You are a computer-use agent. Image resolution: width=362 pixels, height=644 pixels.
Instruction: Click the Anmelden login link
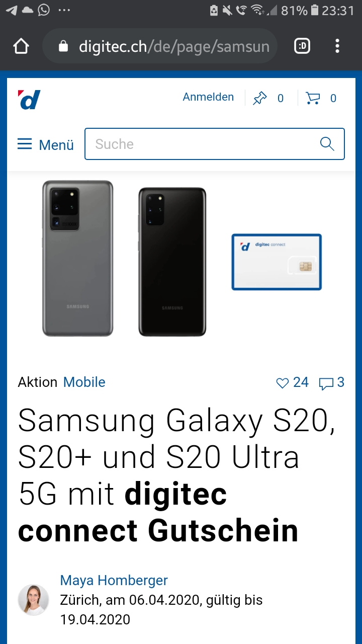click(208, 97)
